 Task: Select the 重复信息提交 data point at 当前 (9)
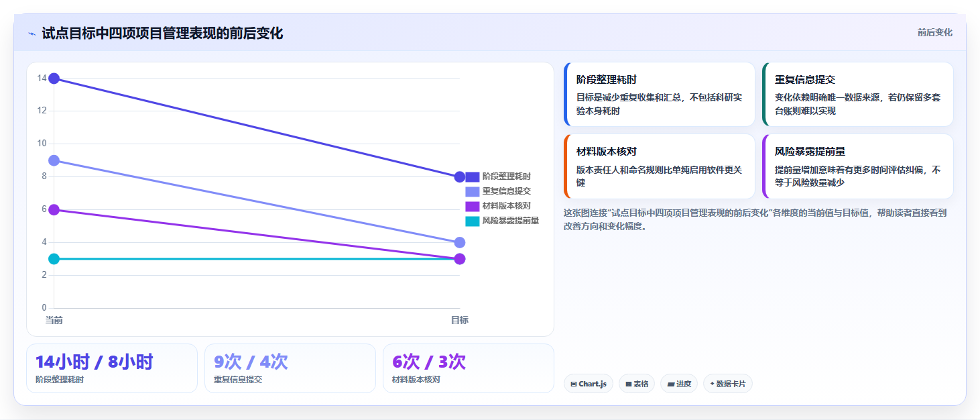click(x=54, y=160)
